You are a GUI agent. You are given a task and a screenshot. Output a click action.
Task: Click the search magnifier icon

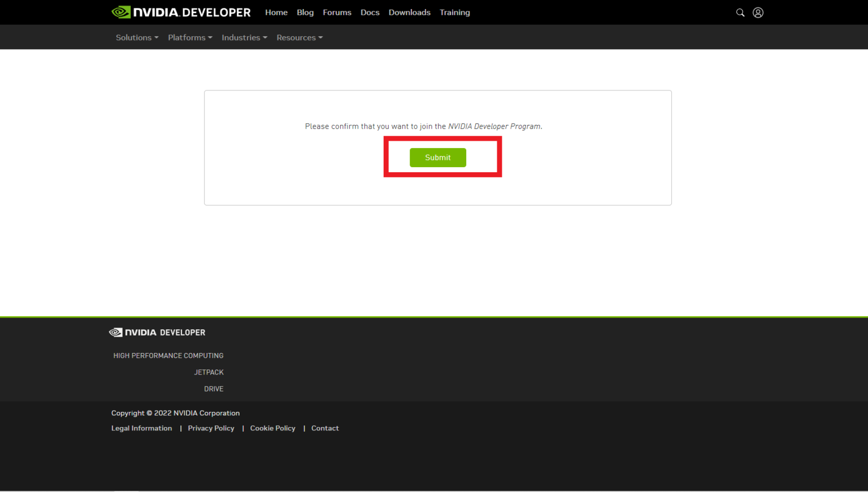740,12
